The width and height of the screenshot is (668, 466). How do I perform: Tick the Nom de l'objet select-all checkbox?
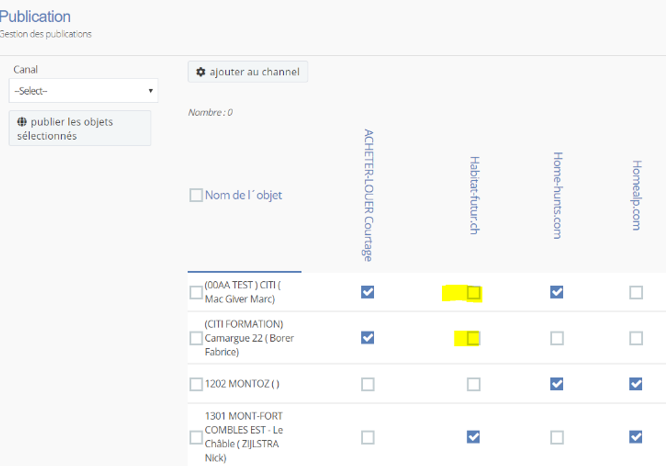(196, 195)
